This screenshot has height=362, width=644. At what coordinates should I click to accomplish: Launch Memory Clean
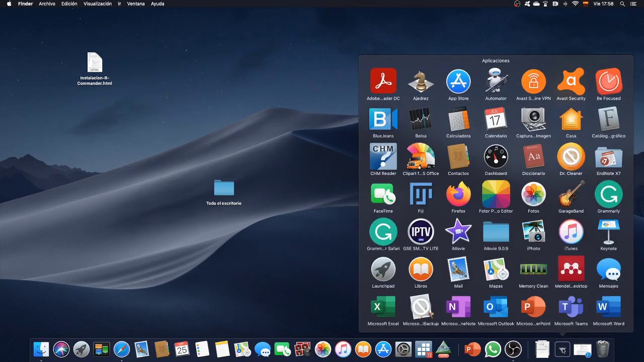[x=533, y=269]
